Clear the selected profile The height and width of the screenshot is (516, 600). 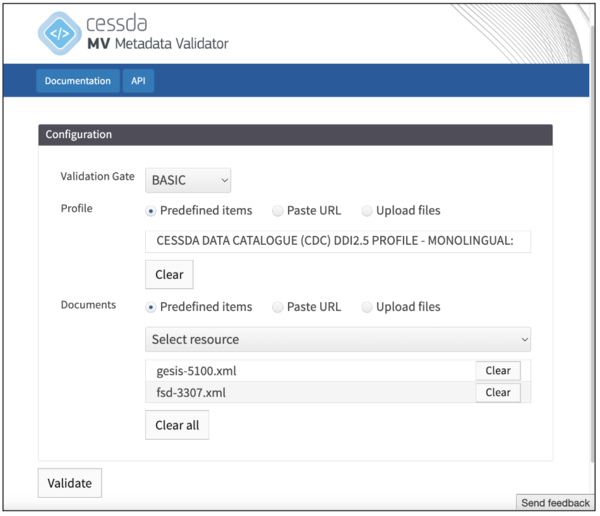(x=169, y=274)
